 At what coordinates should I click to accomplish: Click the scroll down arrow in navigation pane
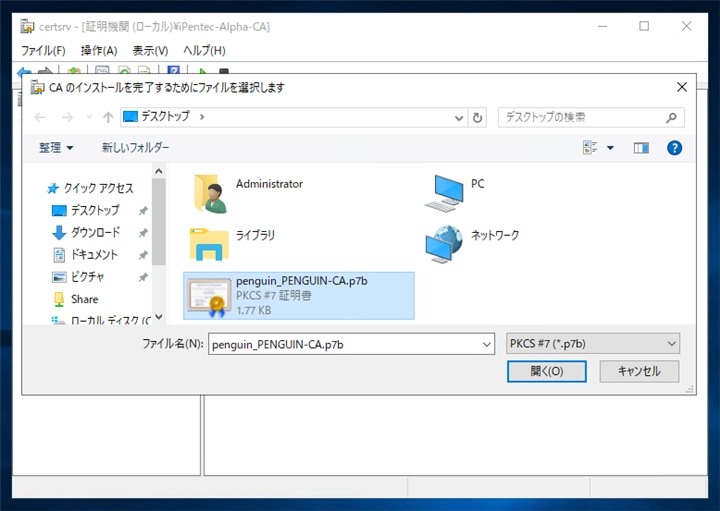[x=159, y=317]
